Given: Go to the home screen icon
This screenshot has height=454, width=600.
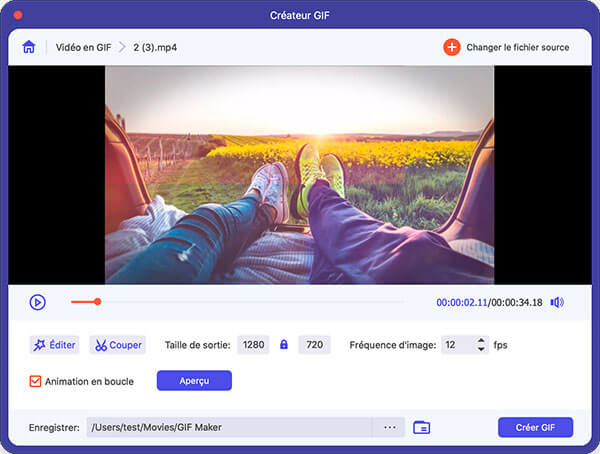Looking at the screenshot, I should point(29,47).
